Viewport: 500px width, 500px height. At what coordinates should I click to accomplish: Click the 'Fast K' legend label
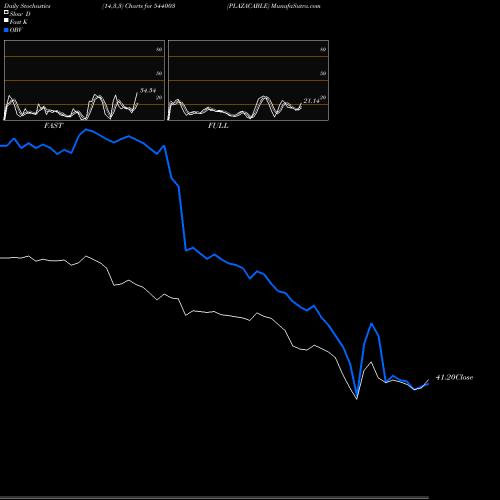coord(19,22)
